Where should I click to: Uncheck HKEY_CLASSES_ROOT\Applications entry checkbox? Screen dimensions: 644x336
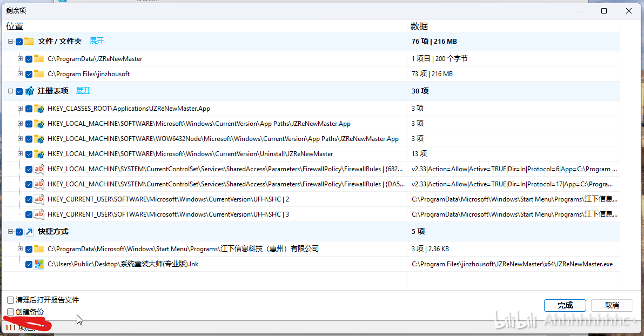(29, 109)
